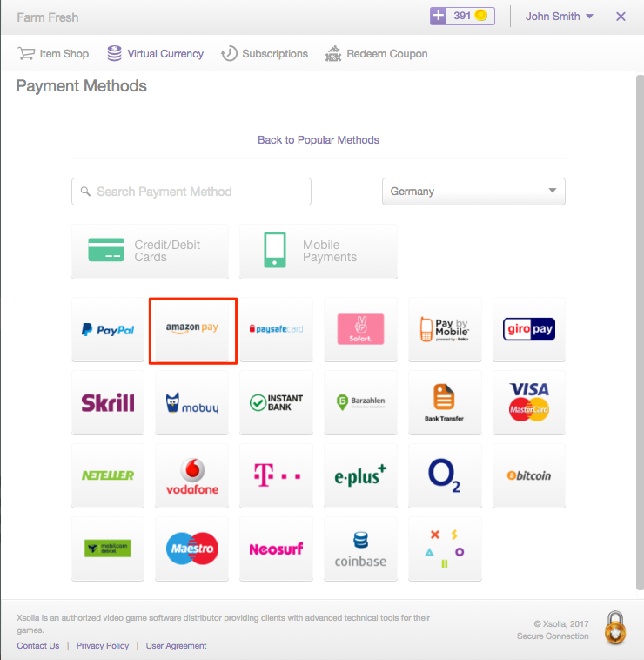The image size is (644, 660).
Task: Select the bitcoin payment method
Action: pos(529,475)
